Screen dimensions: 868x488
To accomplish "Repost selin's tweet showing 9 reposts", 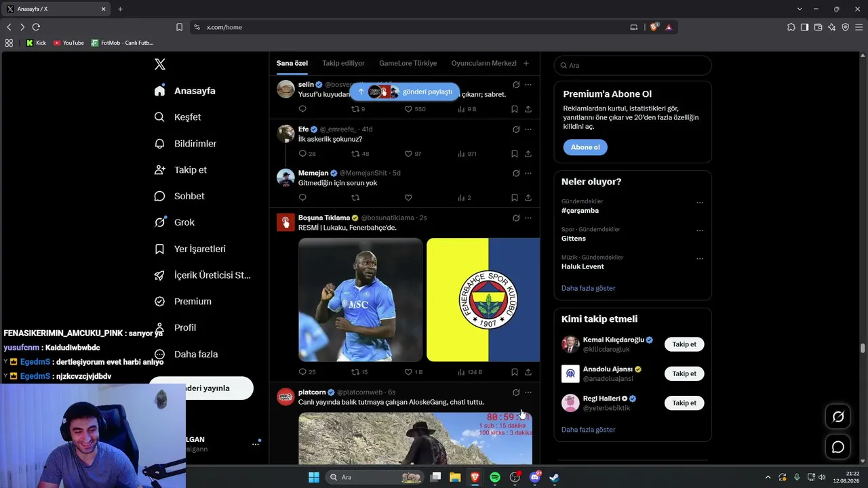I will click(358, 109).
